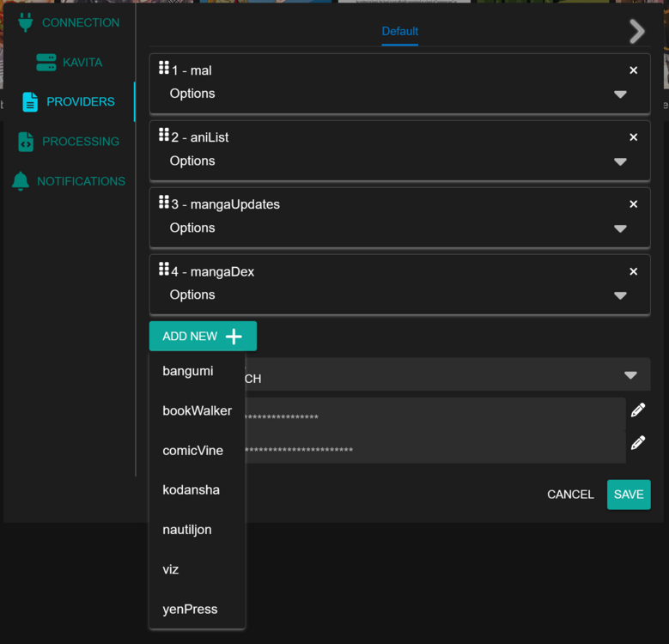This screenshot has height=644, width=669.
Task: Open the Kavita settings section
Action: (68, 63)
